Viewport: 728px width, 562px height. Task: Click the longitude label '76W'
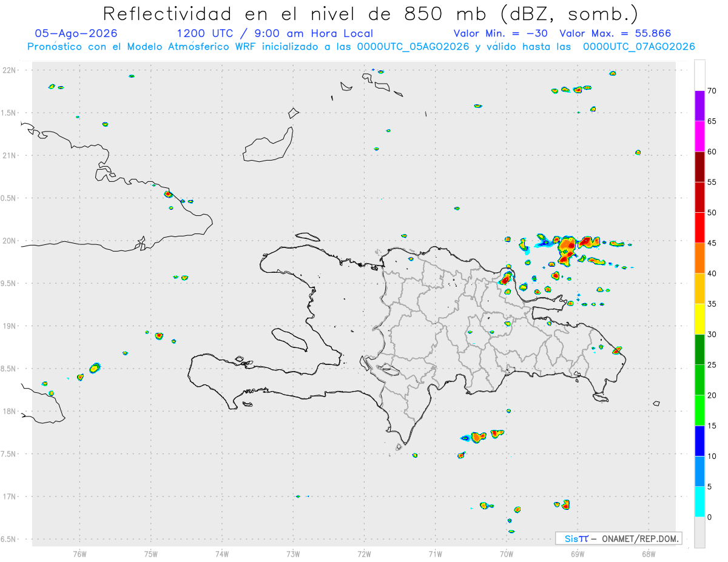(79, 554)
